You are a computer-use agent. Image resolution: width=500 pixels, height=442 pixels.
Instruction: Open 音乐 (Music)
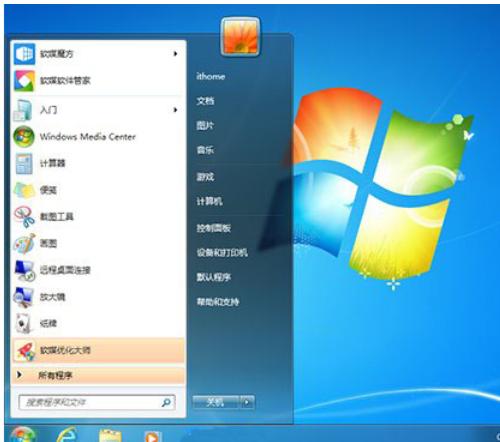pyautogui.click(x=205, y=150)
